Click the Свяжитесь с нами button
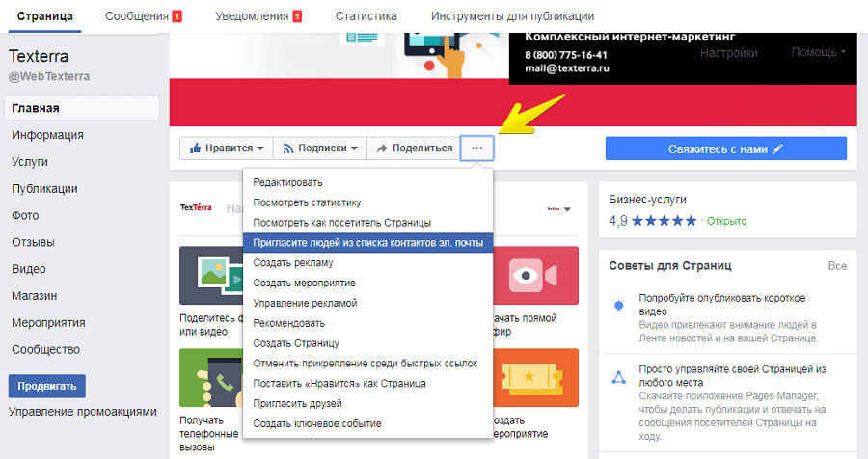This screenshot has height=459, width=868. pyautogui.click(x=725, y=148)
